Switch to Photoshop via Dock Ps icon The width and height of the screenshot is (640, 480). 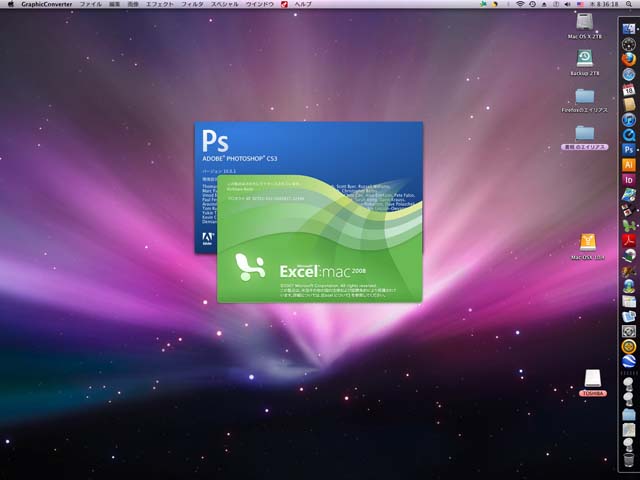pyautogui.click(x=629, y=150)
